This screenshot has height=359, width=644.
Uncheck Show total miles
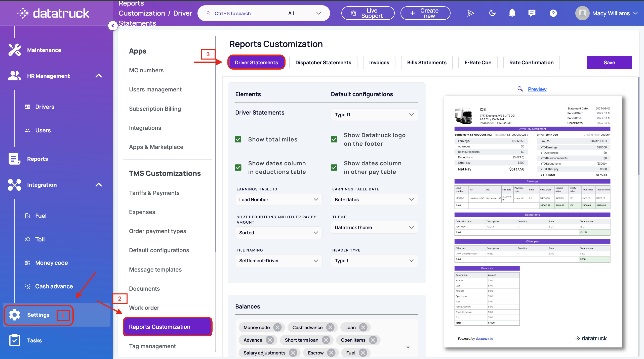point(238,139)
